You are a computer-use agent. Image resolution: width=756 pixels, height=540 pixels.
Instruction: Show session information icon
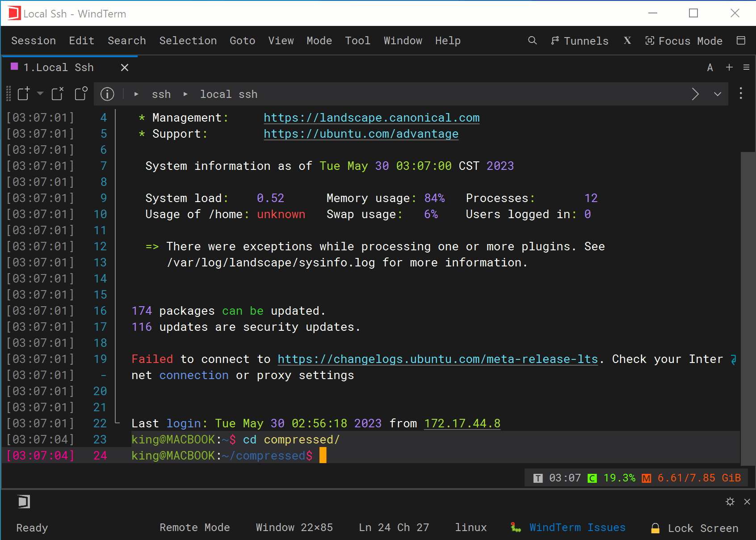tap(107, 94)
